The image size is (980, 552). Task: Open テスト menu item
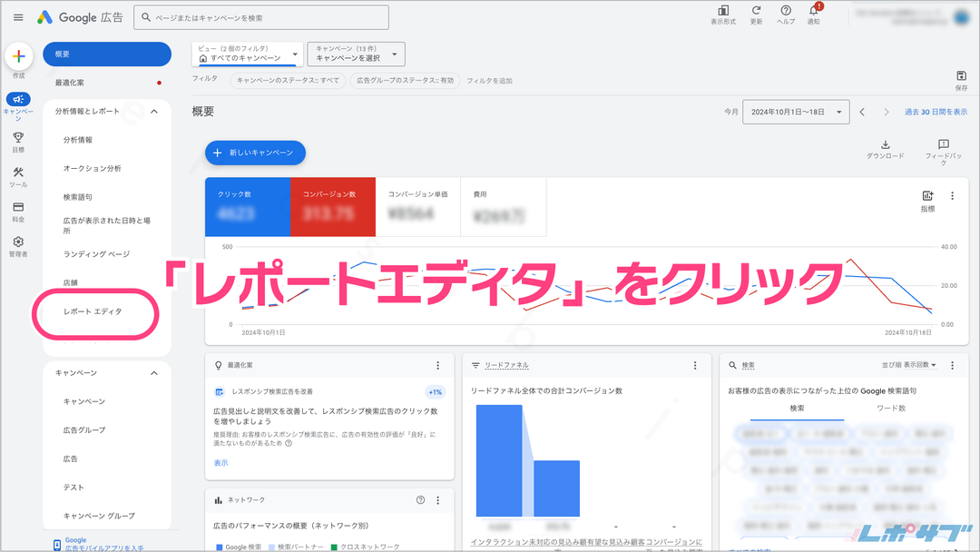click(73, 488)
